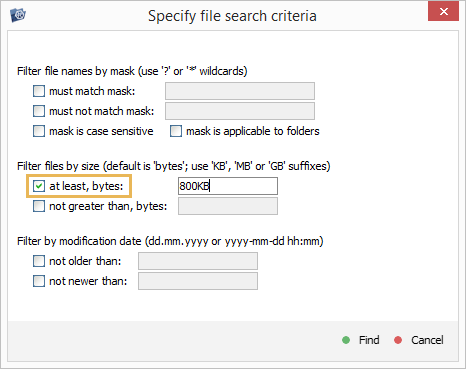Click the 'not newer than' date field
This screenshot has height=369, width=466.
click(x=198, y=281)
